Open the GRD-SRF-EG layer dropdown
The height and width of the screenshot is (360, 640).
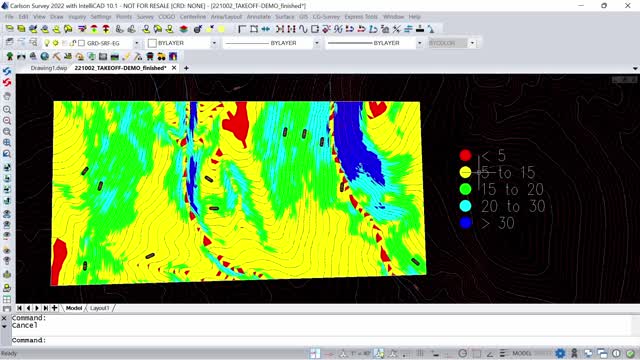point(136,43)
